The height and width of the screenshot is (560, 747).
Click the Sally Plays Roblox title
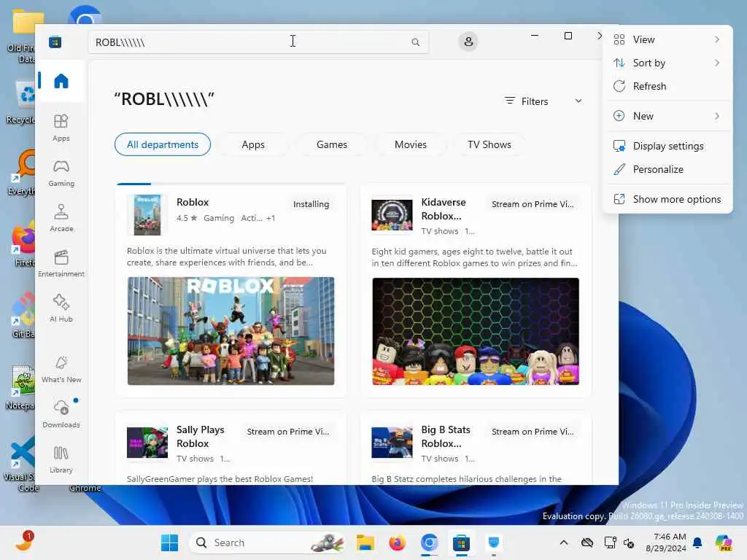coord(200,436)
